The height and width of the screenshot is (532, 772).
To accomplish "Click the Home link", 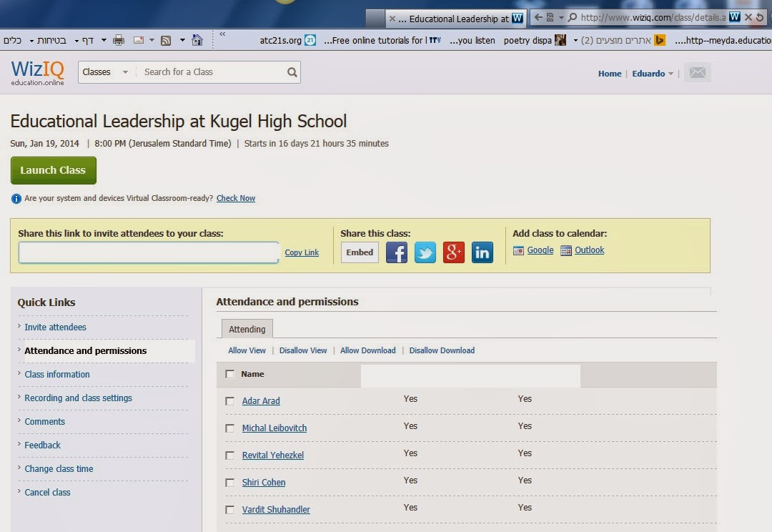I will 610,74.
